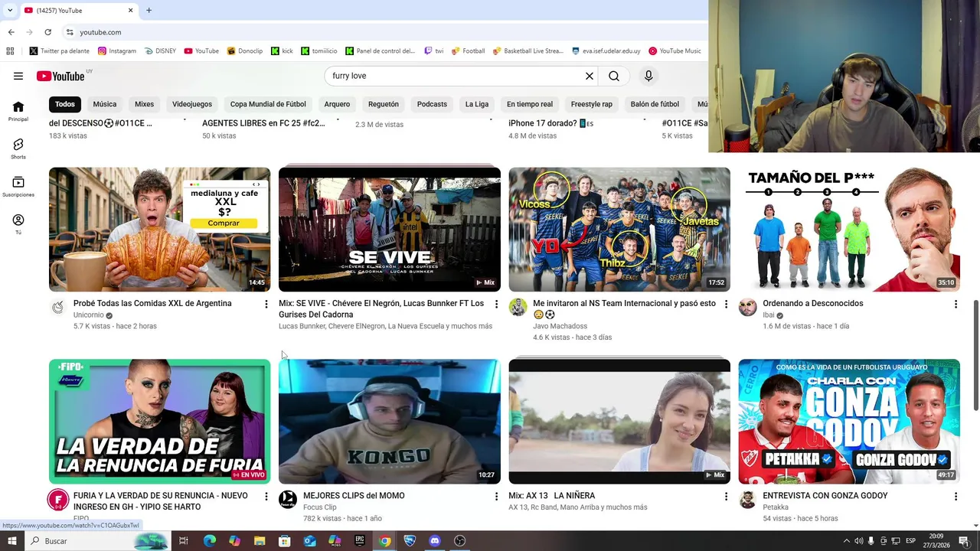
Task: Open options menu for AX 13 La Niñera mix
Action: (x=726, y=497)
